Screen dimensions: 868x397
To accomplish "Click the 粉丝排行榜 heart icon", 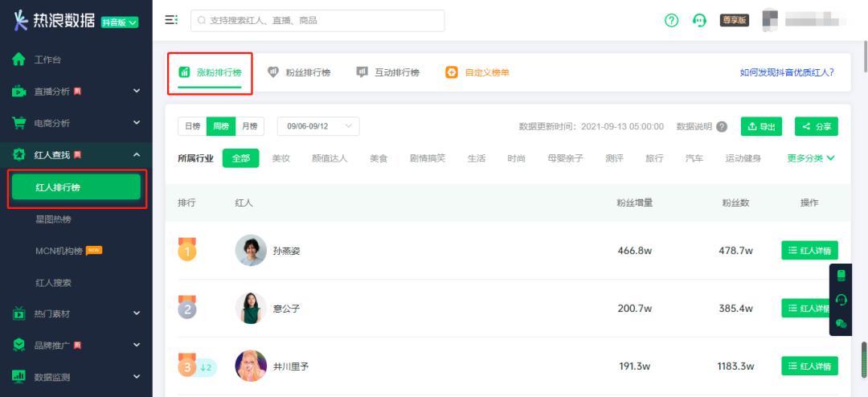I will [x=273, y=72].
